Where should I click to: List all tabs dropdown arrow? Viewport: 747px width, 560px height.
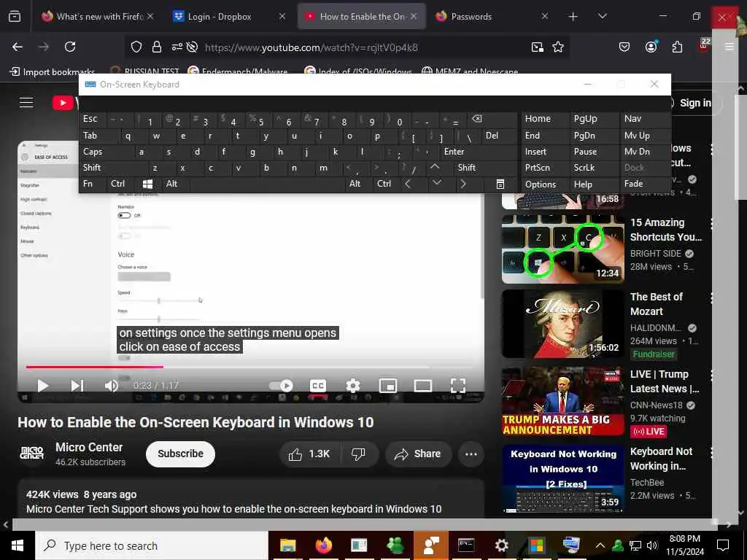click(x=603, y=16)
